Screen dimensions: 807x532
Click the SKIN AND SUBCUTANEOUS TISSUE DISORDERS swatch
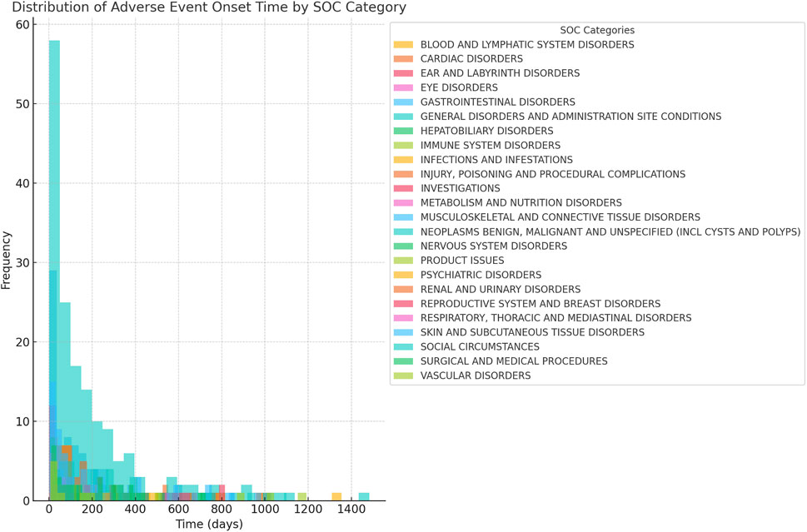pos(403,333)
